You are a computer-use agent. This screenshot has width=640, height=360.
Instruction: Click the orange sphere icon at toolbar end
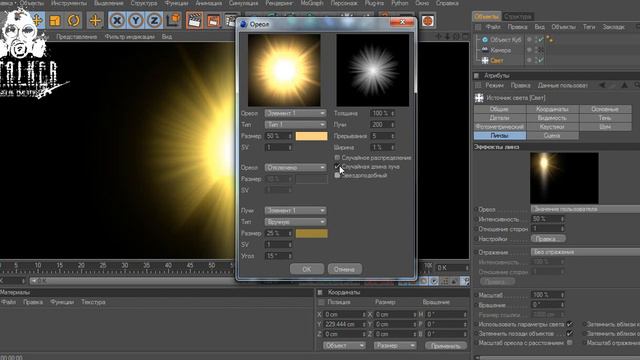[x=427, y=20]
